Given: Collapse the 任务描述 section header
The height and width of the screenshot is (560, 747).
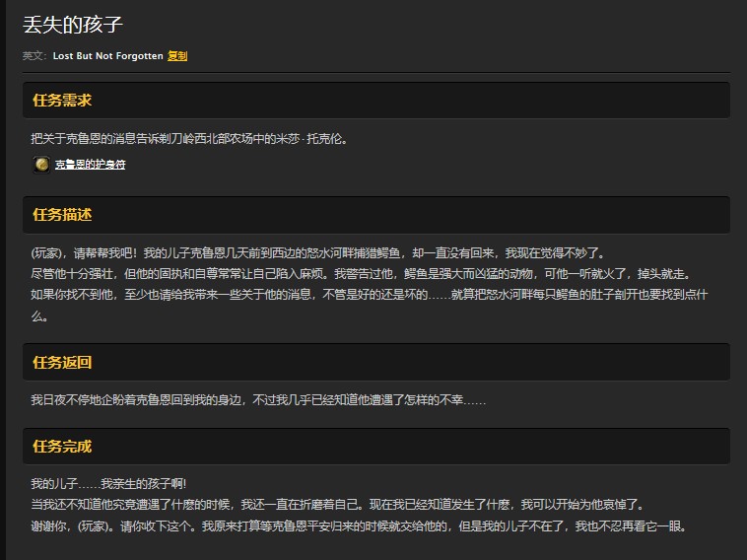Looking at the screenshot, I should tap(62, 215).
